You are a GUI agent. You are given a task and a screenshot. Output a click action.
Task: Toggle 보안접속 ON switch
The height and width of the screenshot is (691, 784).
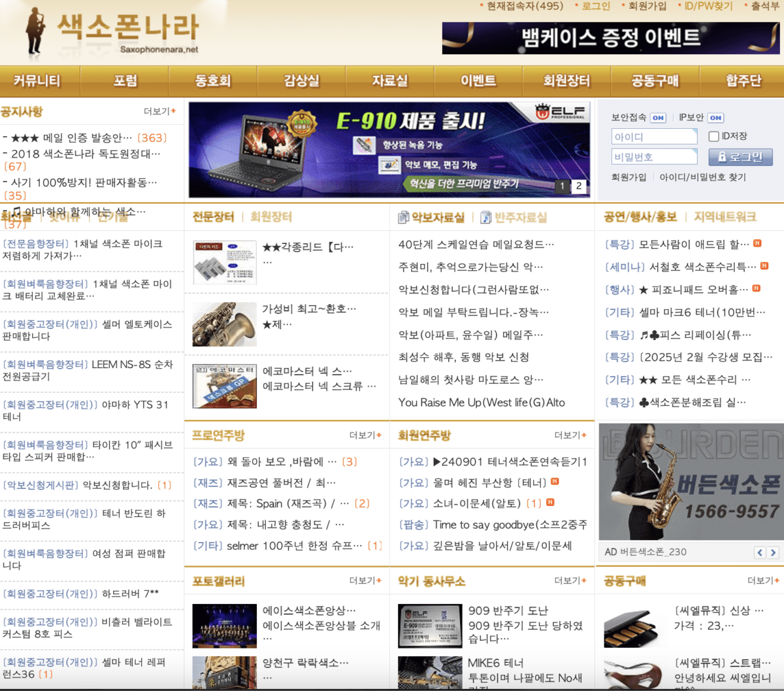pos(658,118)
